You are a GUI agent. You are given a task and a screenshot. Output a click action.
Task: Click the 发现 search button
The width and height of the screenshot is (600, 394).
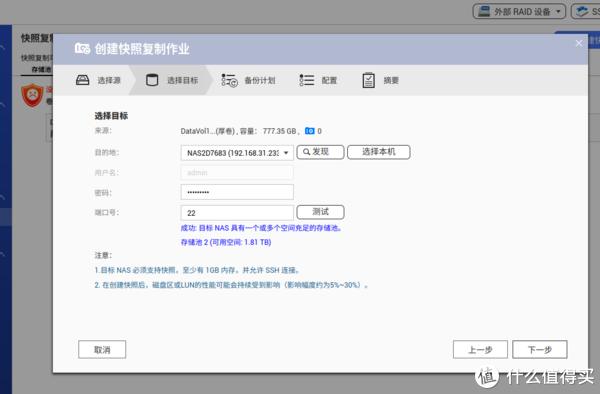pos(320,152)
